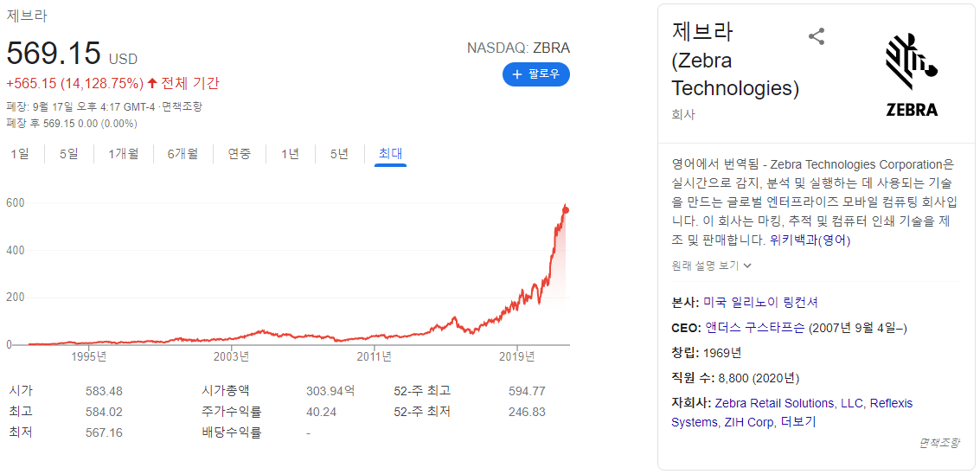The width and height of the screenshot is (980, 474).
Task: Click the 52-주 최고 value 594.77
Action: [527, 392]
